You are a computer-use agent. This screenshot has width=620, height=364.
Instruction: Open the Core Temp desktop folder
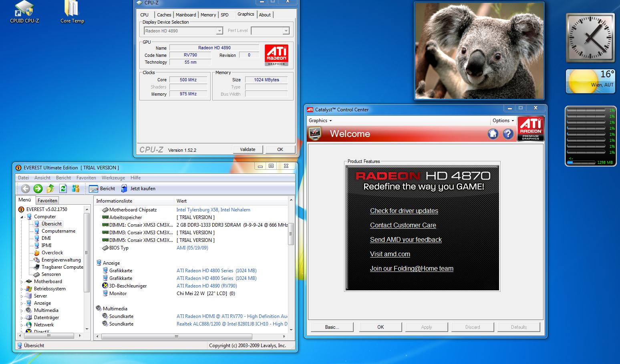click(x=72, y=11)
